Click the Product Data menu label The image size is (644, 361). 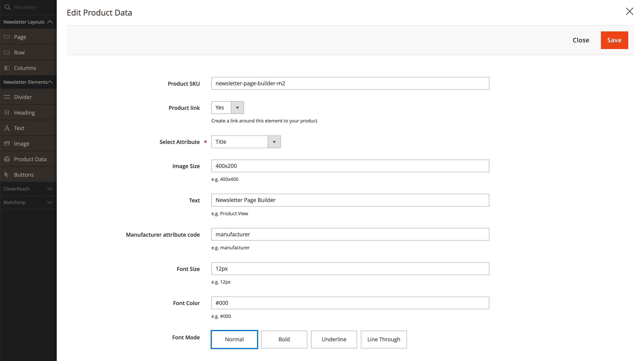point(30,159)
